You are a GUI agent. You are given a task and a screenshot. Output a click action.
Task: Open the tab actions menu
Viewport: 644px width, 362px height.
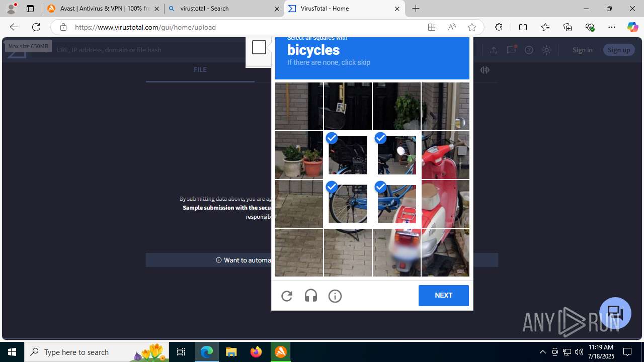(30, 9)
